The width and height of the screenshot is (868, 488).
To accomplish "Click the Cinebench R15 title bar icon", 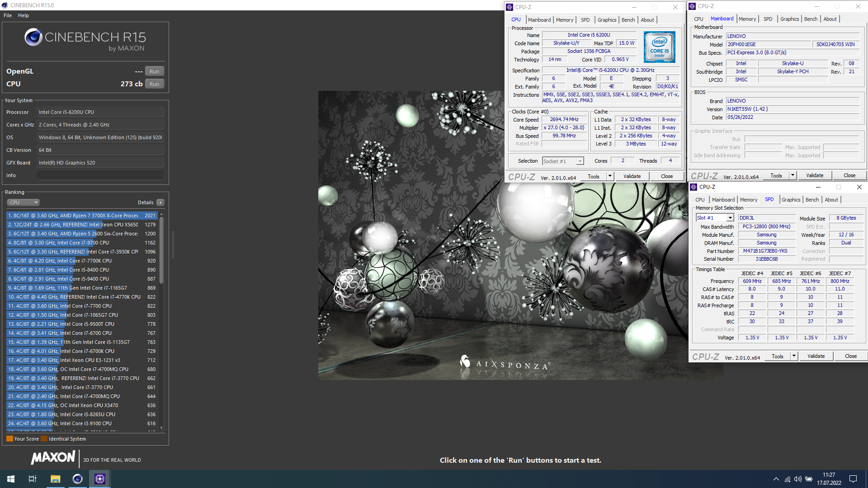I will 5,5.
